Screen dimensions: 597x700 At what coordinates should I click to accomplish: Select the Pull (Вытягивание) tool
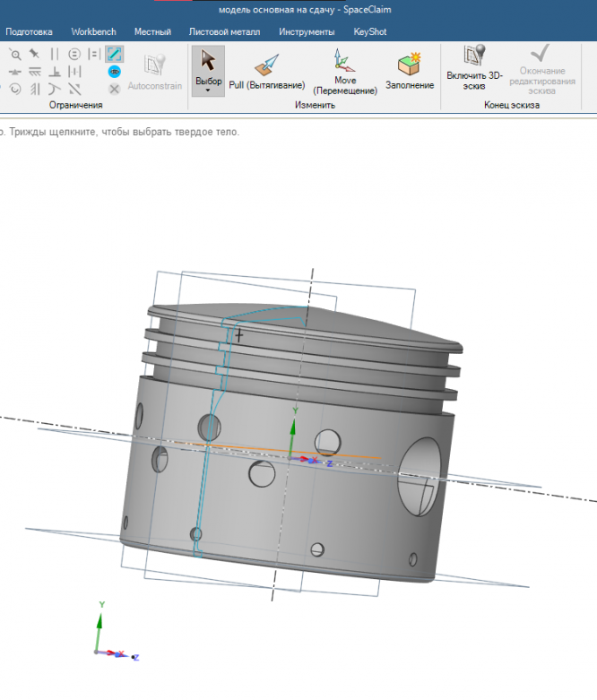point(266,72)
